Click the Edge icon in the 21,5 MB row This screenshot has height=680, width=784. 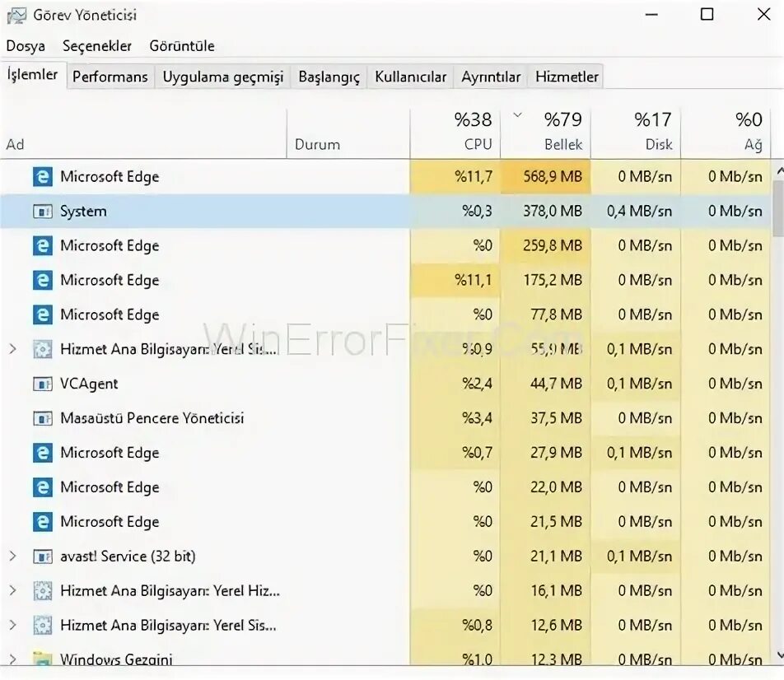pos(43,521)
